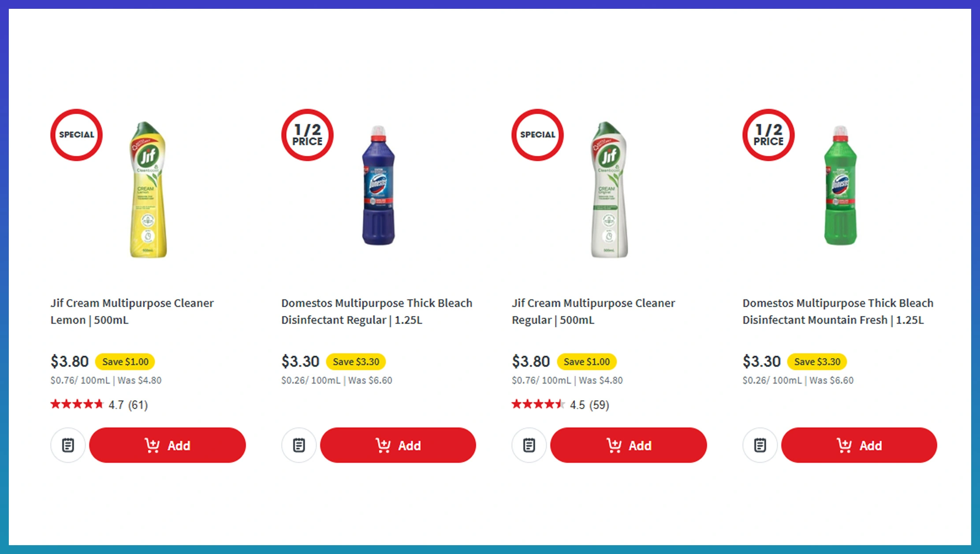This screenshot has height=554, width=980.
Task: View yellow Jif Lemon bottle image
Action: point(148,190)
